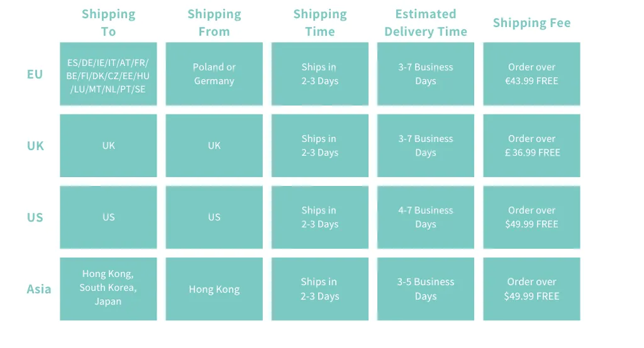Select the EU row label
The image size is (644, 348).
click(35, 74)
